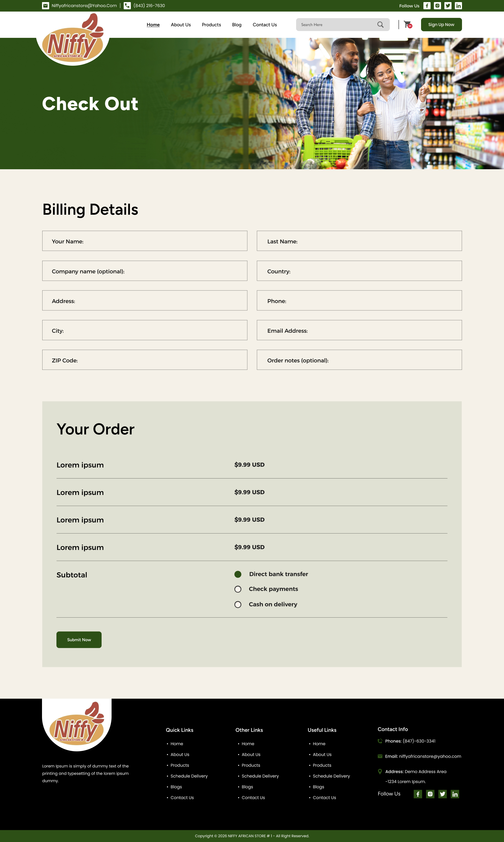Viewport: 504px width, 842px height.
Task: Click the Sign Up Now button
Action: click(441, 24)
